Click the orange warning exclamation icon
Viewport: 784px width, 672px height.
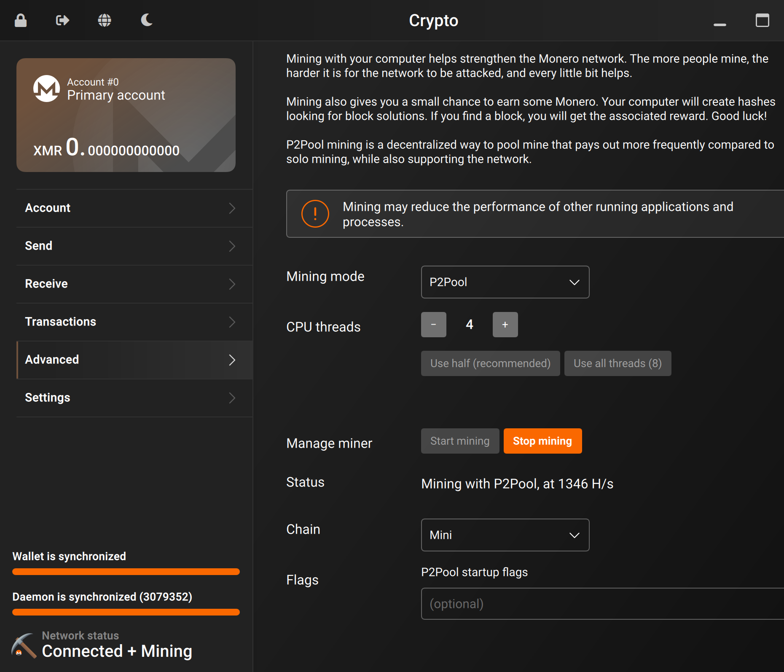pos(315,214)
